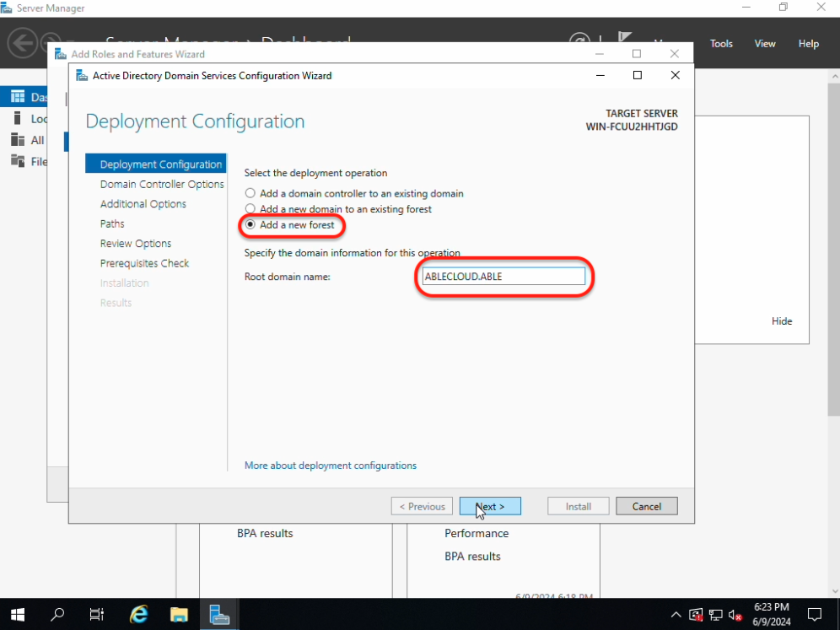Open the Tools menu in Server Manager

coord(721,43)
